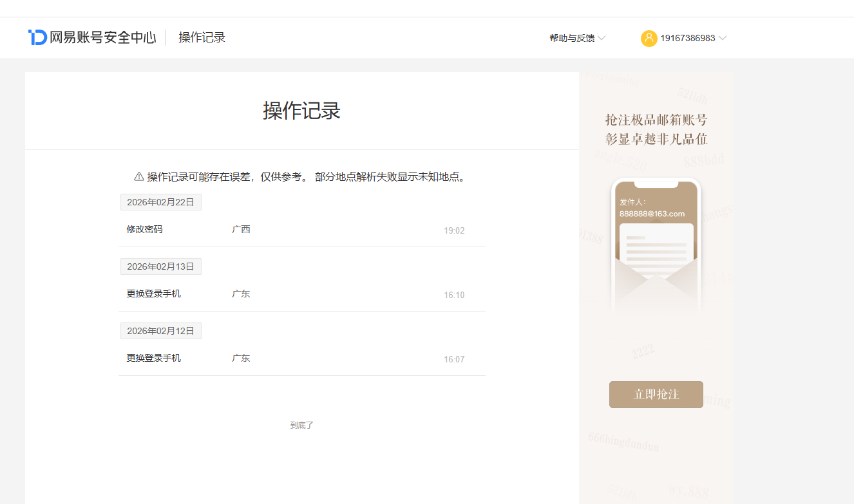Click the 更换登录手机 entry at 16:10
This screenshot has width=854, height=504.
[154, 294]
